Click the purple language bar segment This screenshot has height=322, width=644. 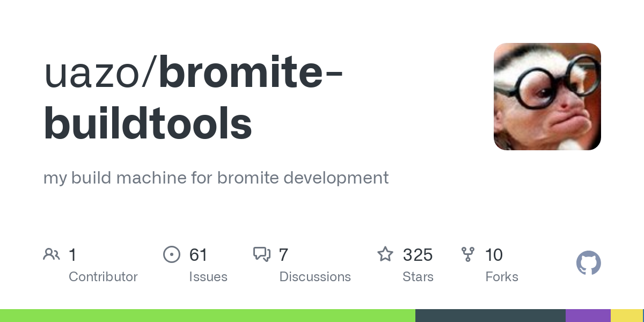click(588, 316)
